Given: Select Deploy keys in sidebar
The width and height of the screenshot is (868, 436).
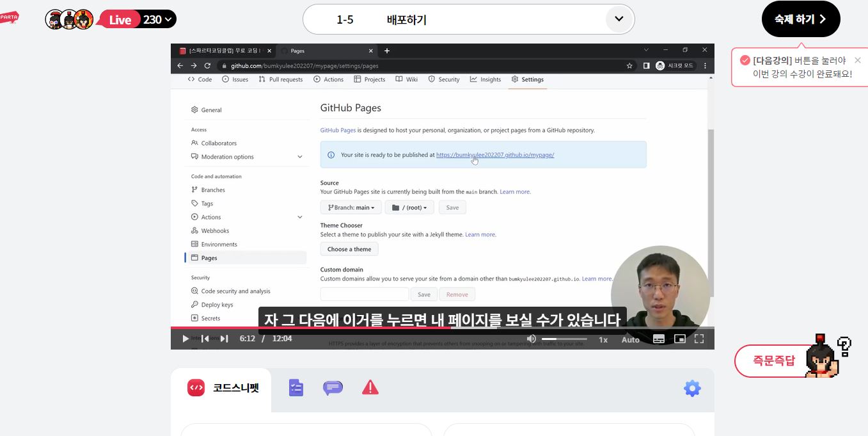Looking at the screenshot, I should pos(212,305).
